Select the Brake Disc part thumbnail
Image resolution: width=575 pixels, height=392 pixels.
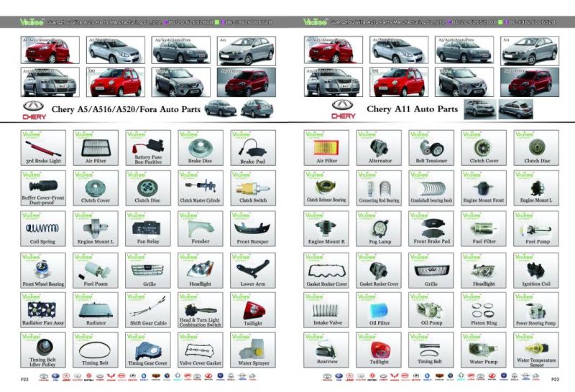[x=201, y=148]
